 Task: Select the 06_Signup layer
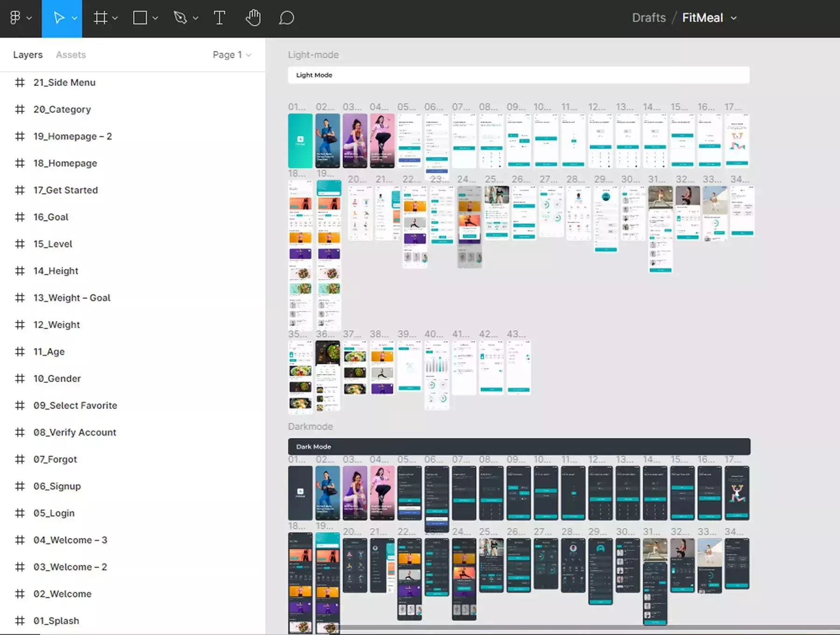tap(133, 487)
